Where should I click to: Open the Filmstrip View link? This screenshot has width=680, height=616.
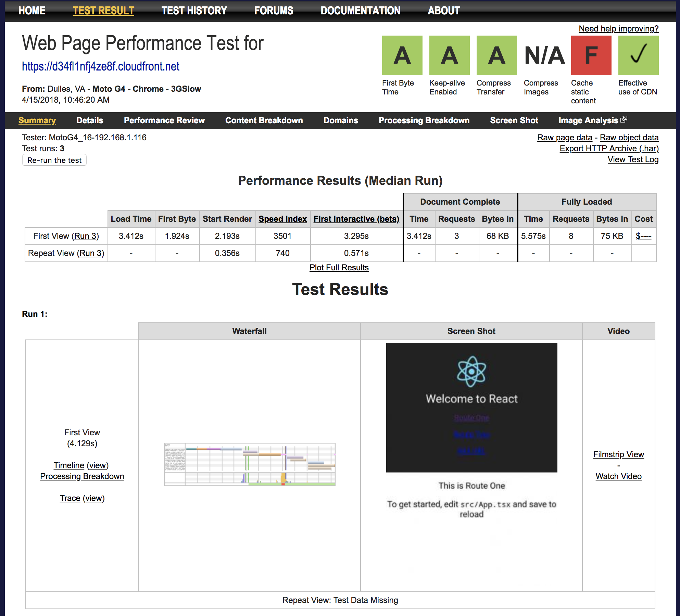point(618,454)
